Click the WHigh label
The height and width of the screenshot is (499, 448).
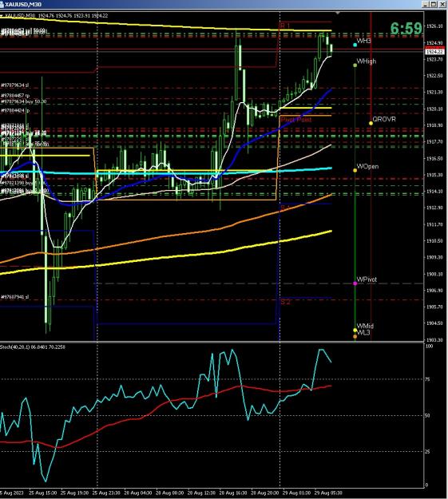point(367,61)
